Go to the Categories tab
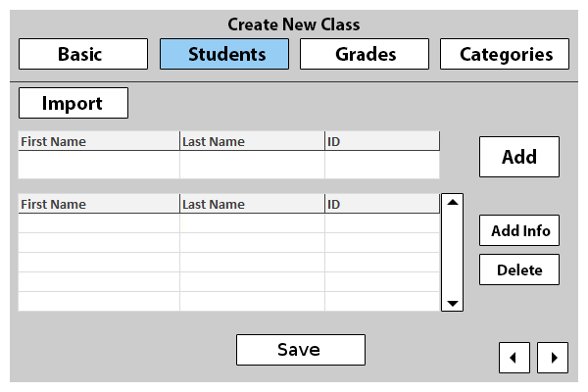 click(x=504, y=54)
